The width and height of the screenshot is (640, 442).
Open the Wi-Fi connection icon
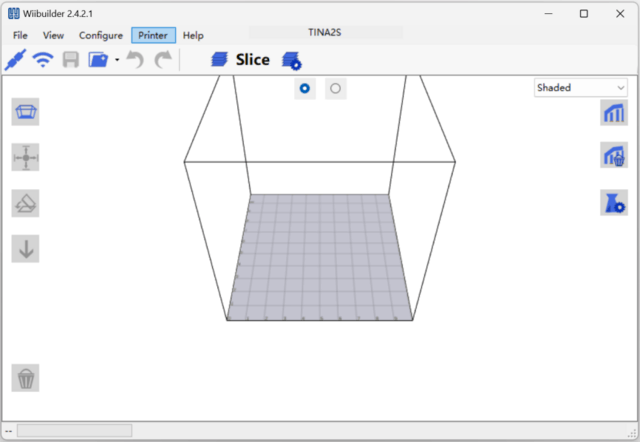[43, 60]
